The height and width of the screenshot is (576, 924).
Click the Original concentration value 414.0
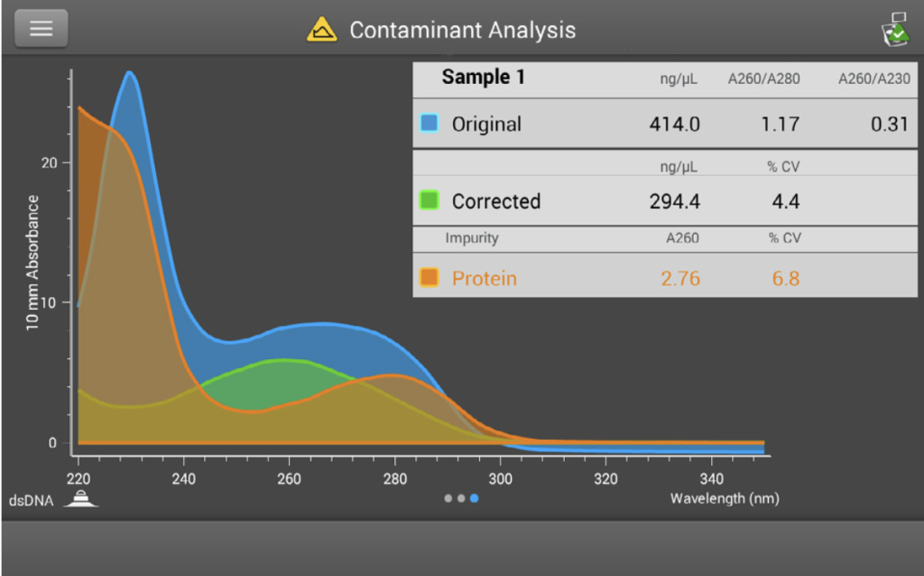tap(674, 125)
